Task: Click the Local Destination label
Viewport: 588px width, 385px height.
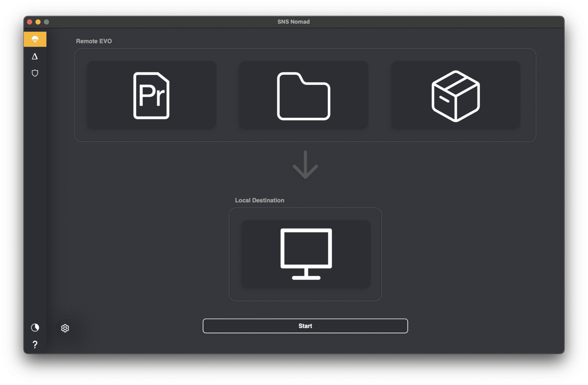Action: click(260, 200)
